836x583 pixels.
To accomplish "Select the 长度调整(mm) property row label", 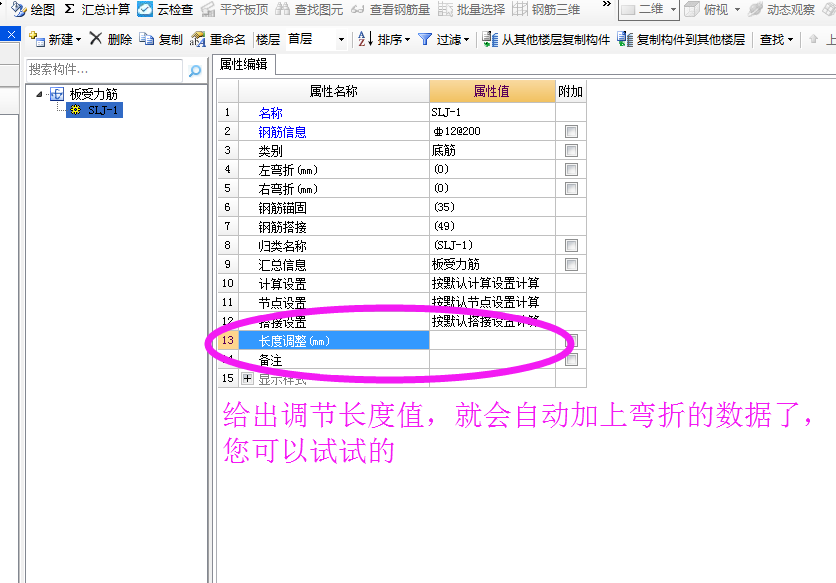I will coord(334,340).
